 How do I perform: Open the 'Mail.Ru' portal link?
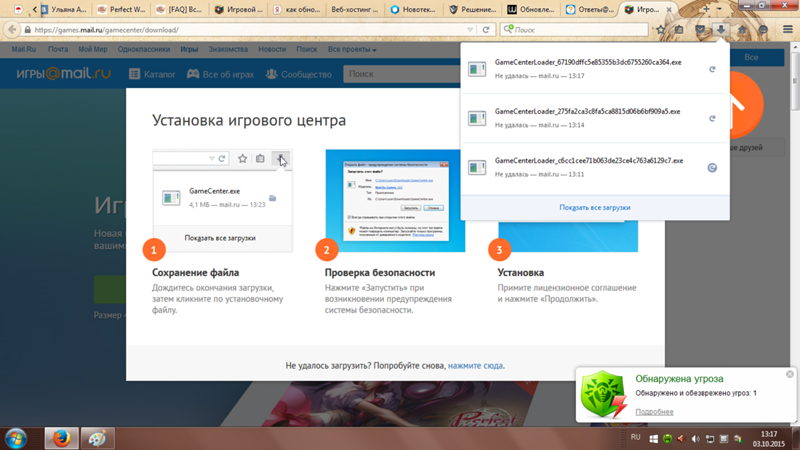(23, 49)
